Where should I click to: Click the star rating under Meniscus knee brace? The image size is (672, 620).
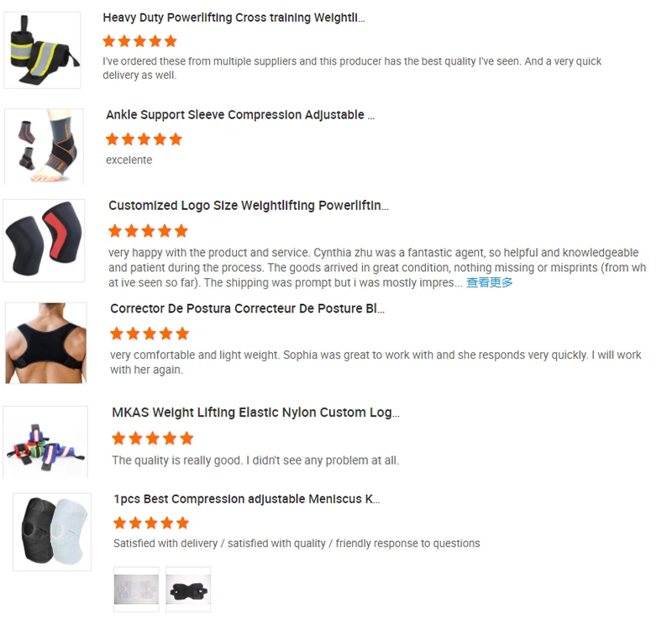151,523
